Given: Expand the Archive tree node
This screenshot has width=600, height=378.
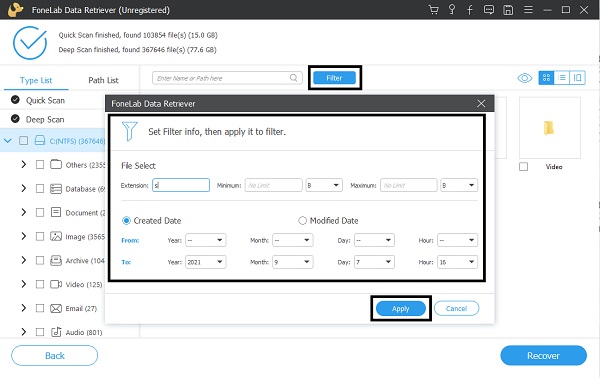Looking at the screenshot, I should click(x=24, y=261).
